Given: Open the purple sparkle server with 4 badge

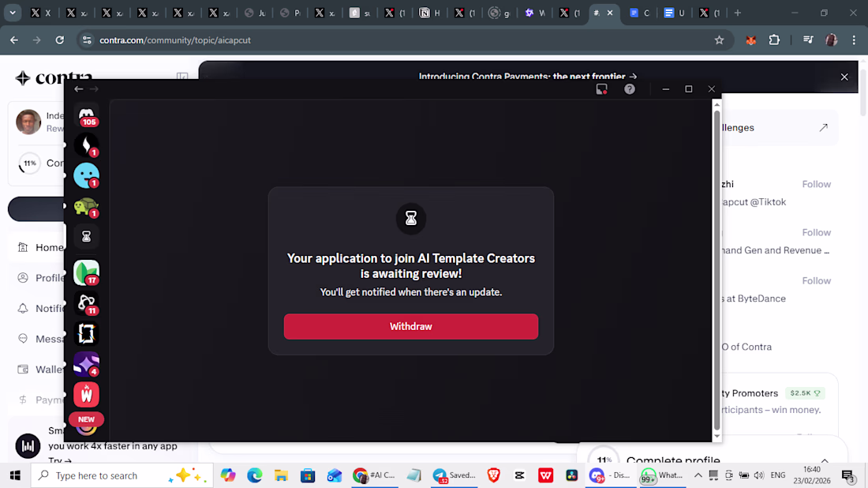Looking at the screenshot, I should 86,364.
